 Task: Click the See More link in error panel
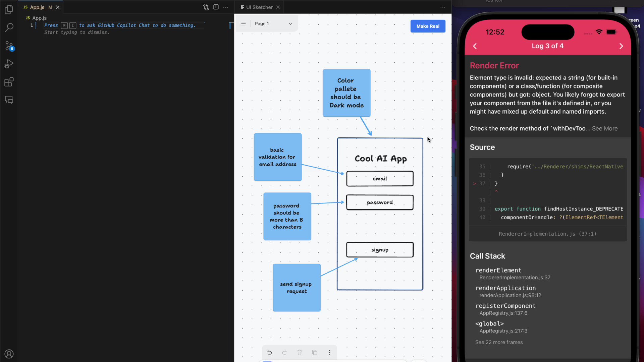coord(604,128)
